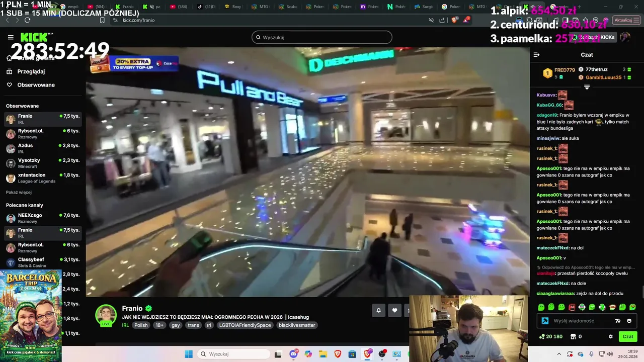The image size is (644, 362).
Task: Click the browser address bar kick.com/franio
Action: coord(138,20)
